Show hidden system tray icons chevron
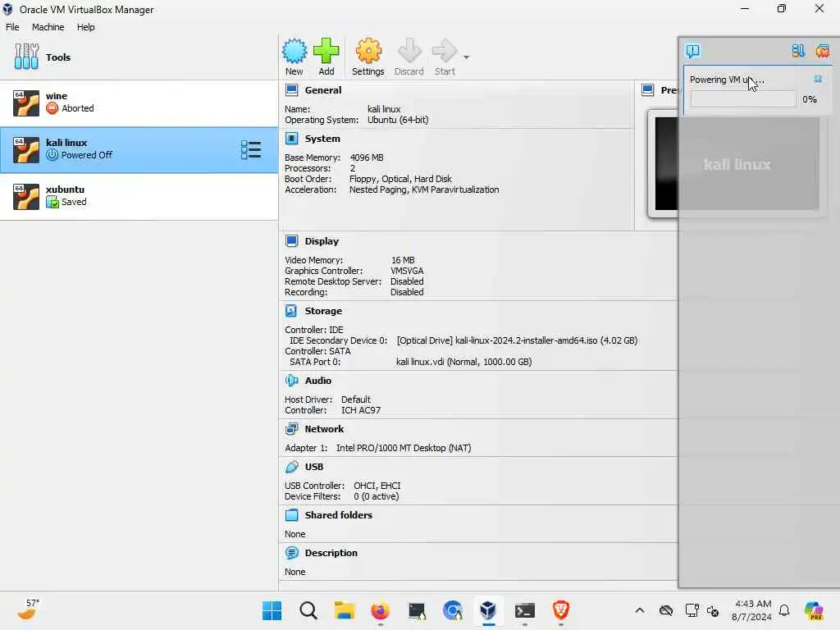The width and height of the screenshot is (840, 630). (640, 610)
